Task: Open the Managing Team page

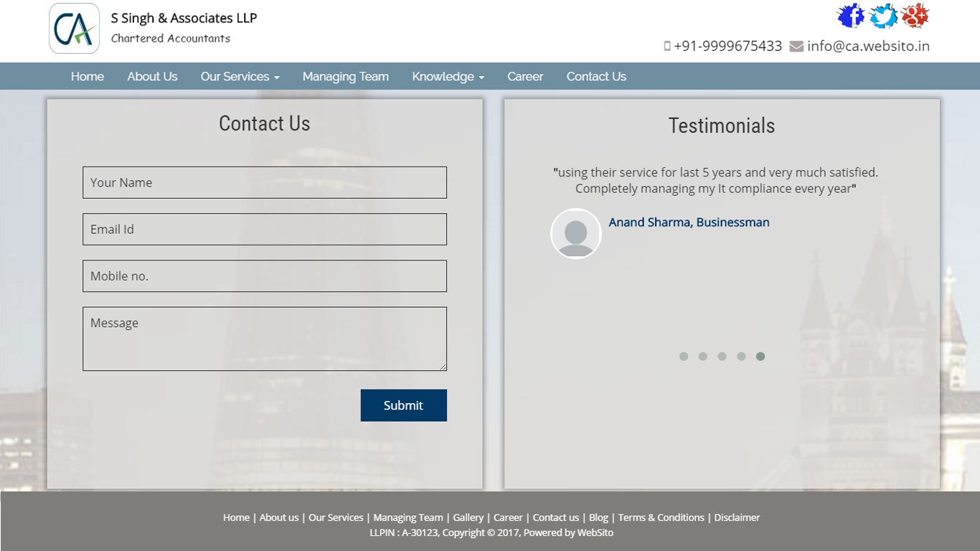Action: click(x=346, y=76)
